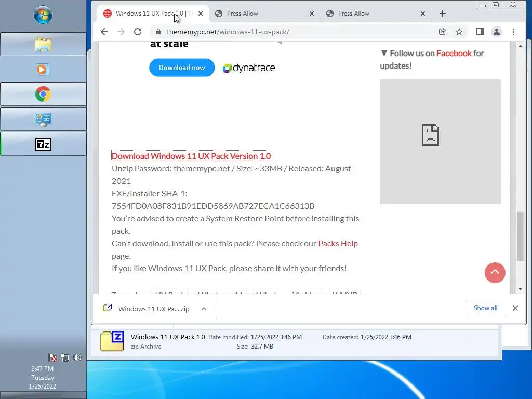Open the Chrome three-dot menu
This screenshot has width=532, height=399.
514,32
